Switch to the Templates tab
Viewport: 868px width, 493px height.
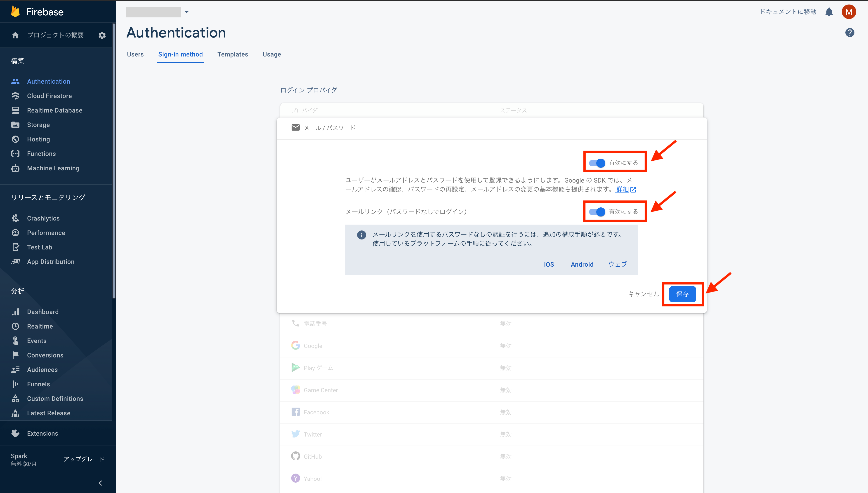coord(232,54)
